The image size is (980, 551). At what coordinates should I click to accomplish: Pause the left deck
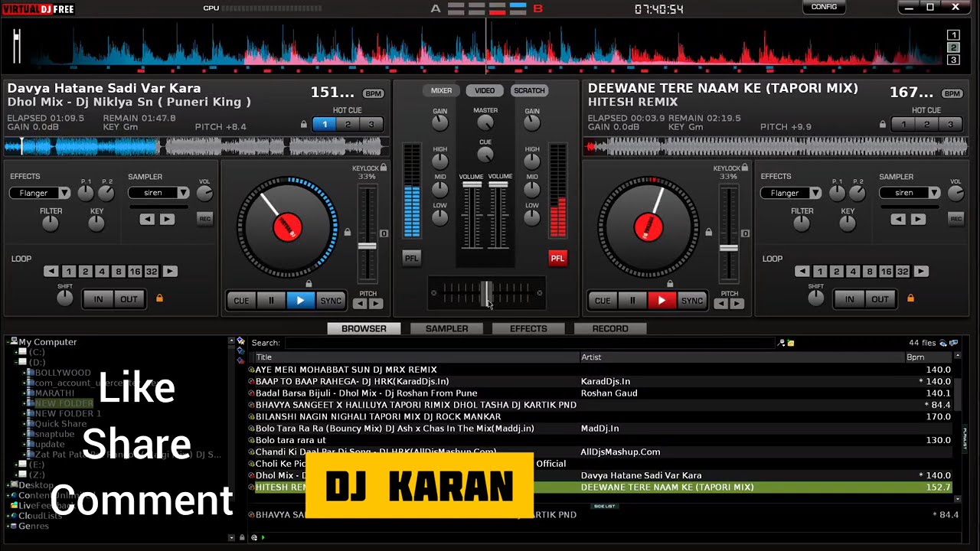click(x=271, y=301)
